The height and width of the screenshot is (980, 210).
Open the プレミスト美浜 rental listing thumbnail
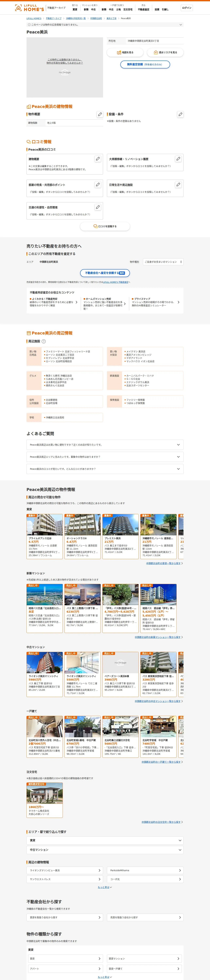click(x=120, y=525)
